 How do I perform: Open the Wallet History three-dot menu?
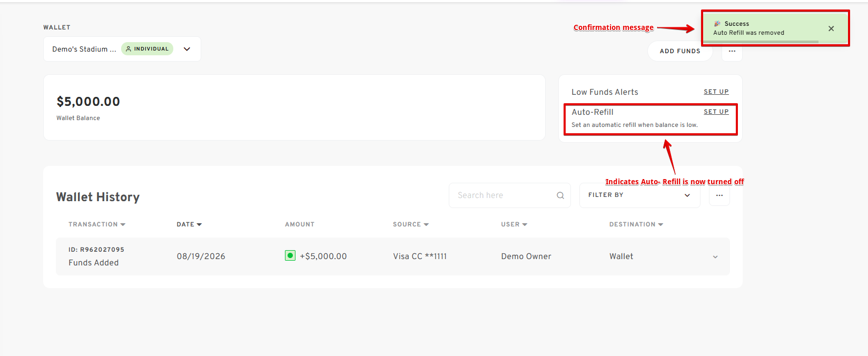[719, 195]
